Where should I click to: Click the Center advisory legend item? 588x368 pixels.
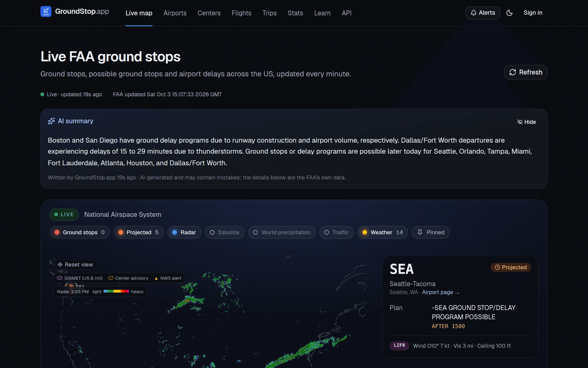point(128,278)
